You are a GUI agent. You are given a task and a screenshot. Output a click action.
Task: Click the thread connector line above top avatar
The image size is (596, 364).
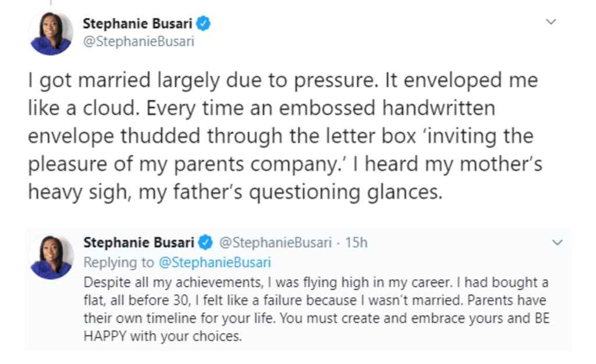point(51,2)
